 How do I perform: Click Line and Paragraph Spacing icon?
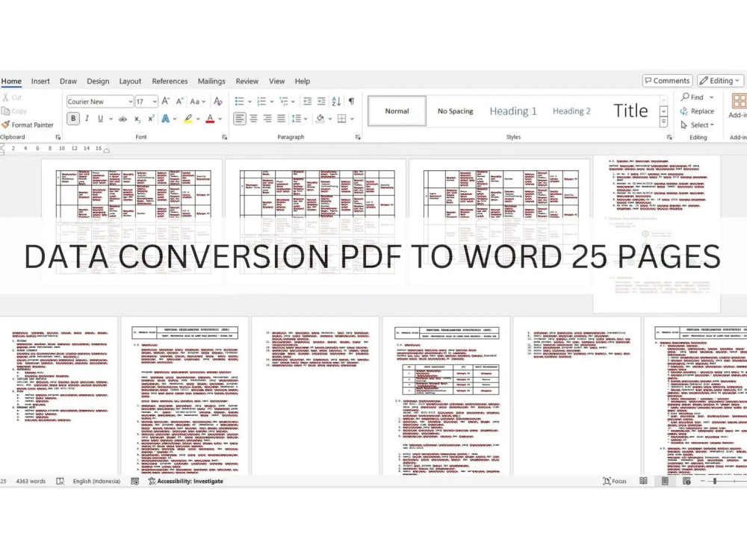coord(297,119)
